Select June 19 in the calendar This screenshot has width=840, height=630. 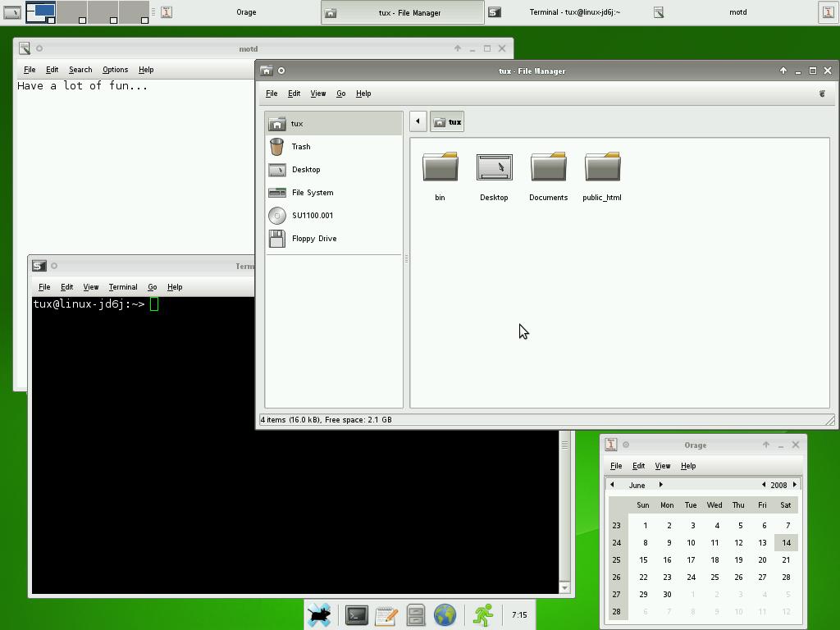point(738,559)
